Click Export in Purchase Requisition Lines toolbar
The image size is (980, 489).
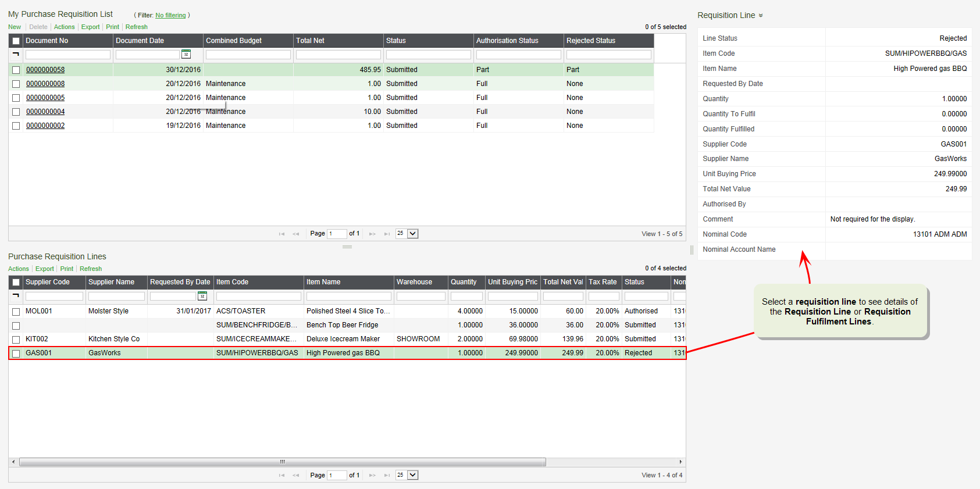pyautogui.click(x=44, y=269)
